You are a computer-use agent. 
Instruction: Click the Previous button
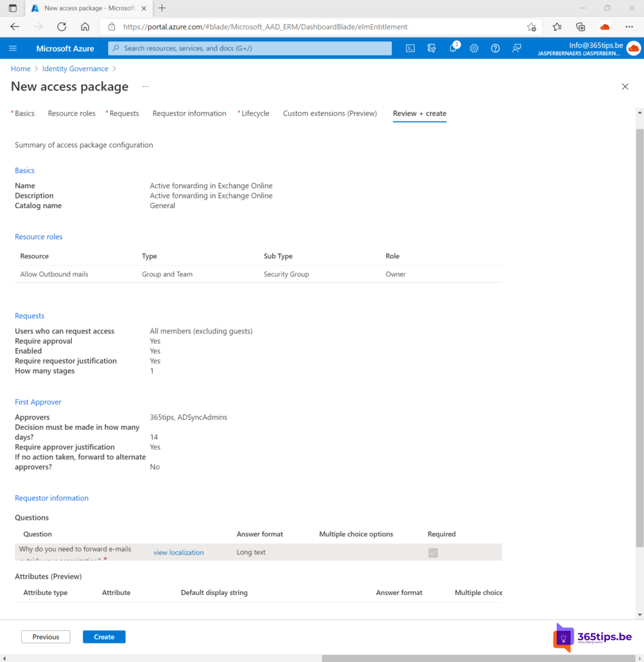46,637
